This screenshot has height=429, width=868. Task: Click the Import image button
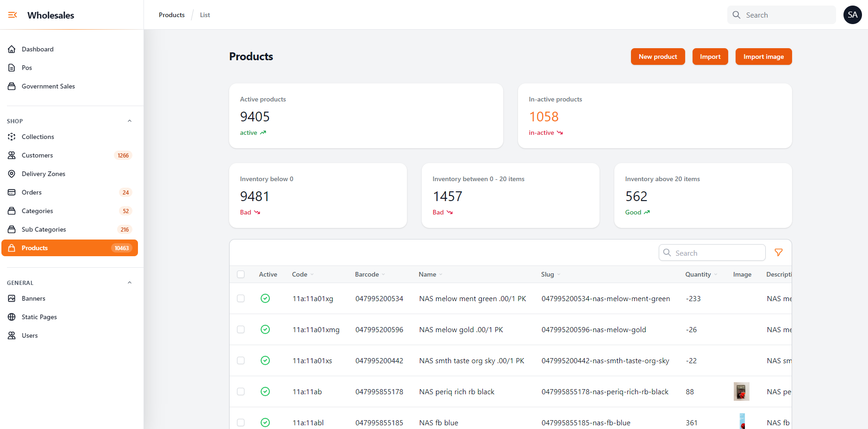click(x=763, y=57)
